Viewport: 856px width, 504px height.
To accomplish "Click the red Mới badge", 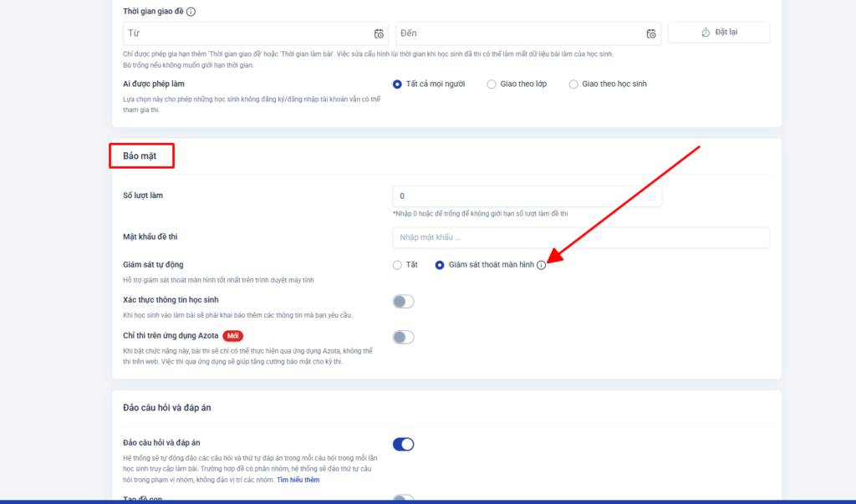I will coord(233,336).
